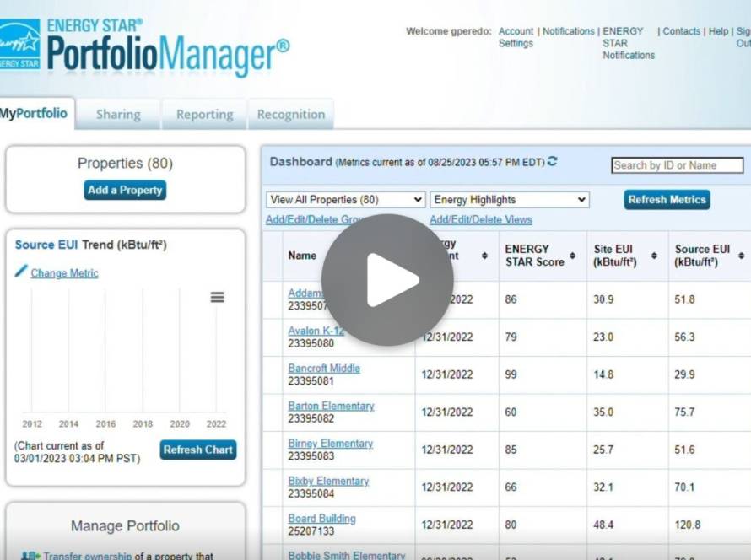Open the Board Building property link

(x=321, y=519)
